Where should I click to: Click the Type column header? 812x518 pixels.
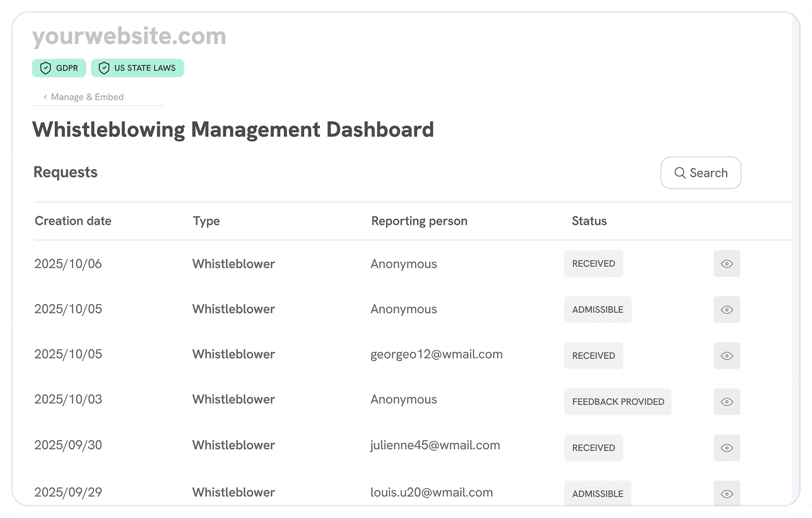(206, 221)
